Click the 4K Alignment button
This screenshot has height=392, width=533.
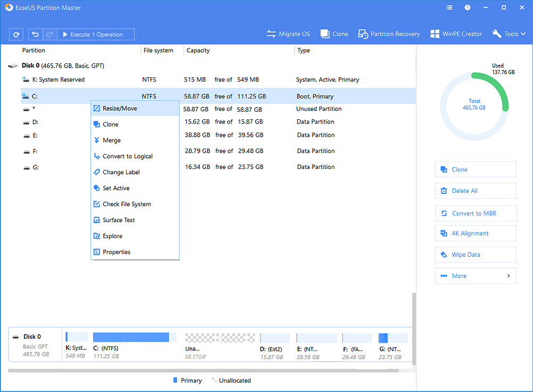tap(475, 233)
